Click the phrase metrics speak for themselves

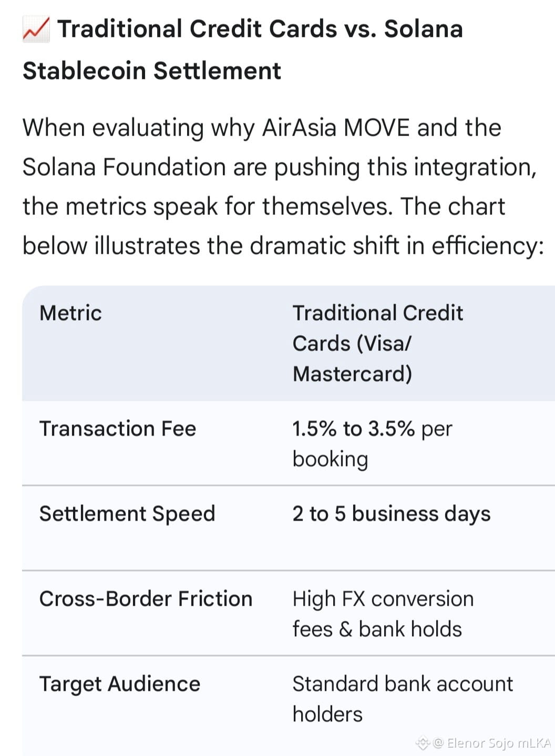coord(229,206)
